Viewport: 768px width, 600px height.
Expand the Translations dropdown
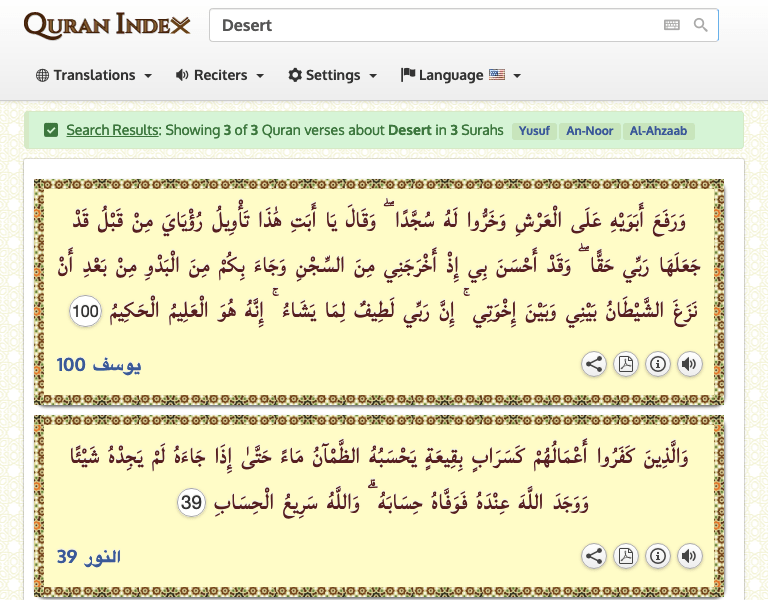[94, 75]
